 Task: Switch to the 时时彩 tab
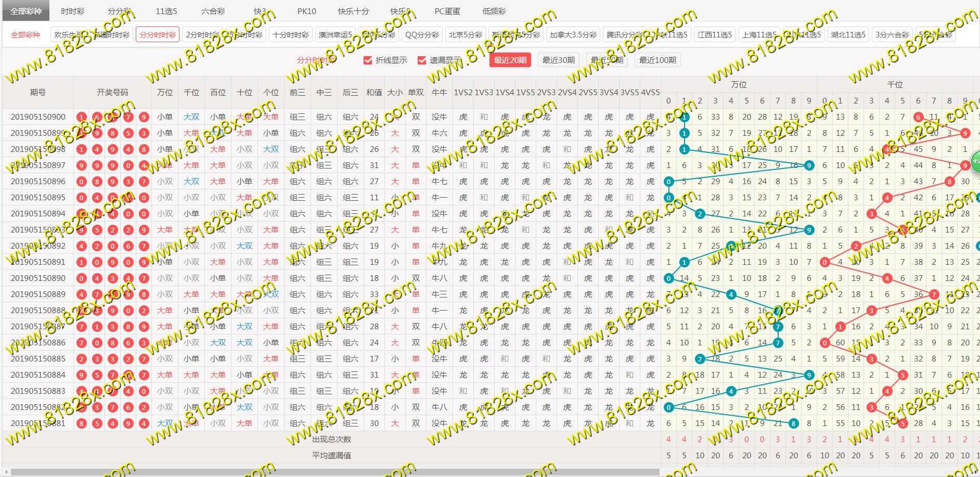tap(72, 11)
